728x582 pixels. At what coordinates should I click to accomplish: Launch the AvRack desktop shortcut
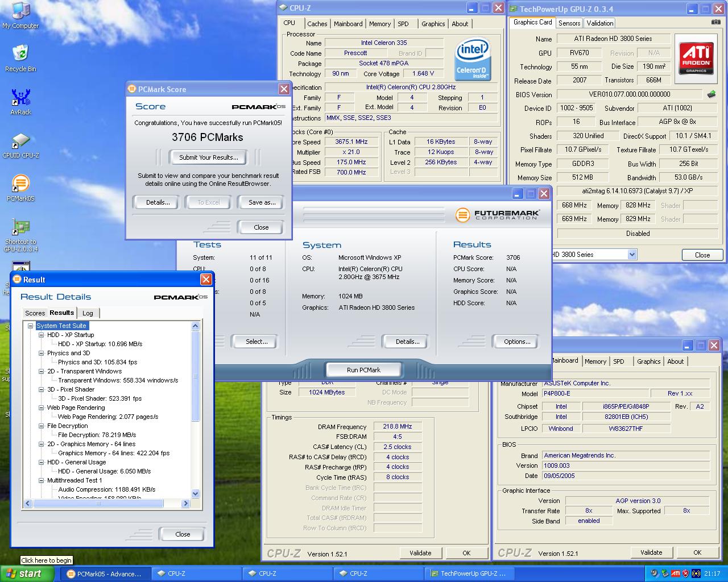pyautogui.click(x=20, y=102)
